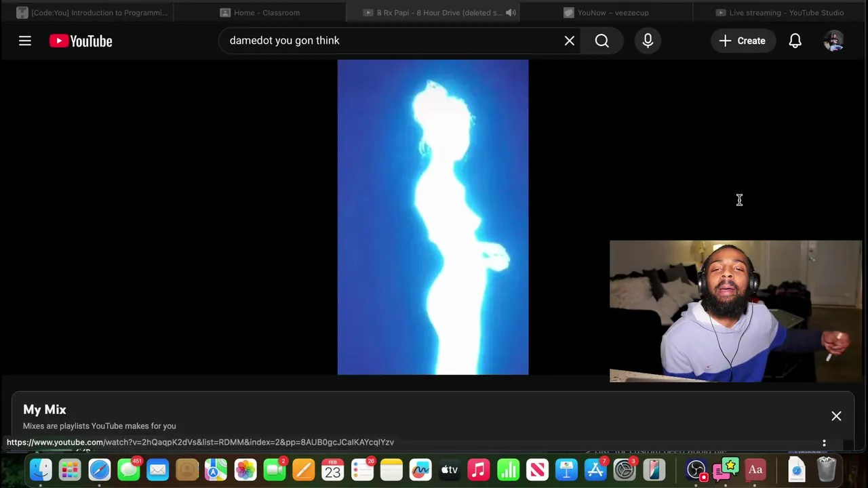The image size is (868, 488).
Task: Go to the YouTube home logo
Action: click(81, 41)
